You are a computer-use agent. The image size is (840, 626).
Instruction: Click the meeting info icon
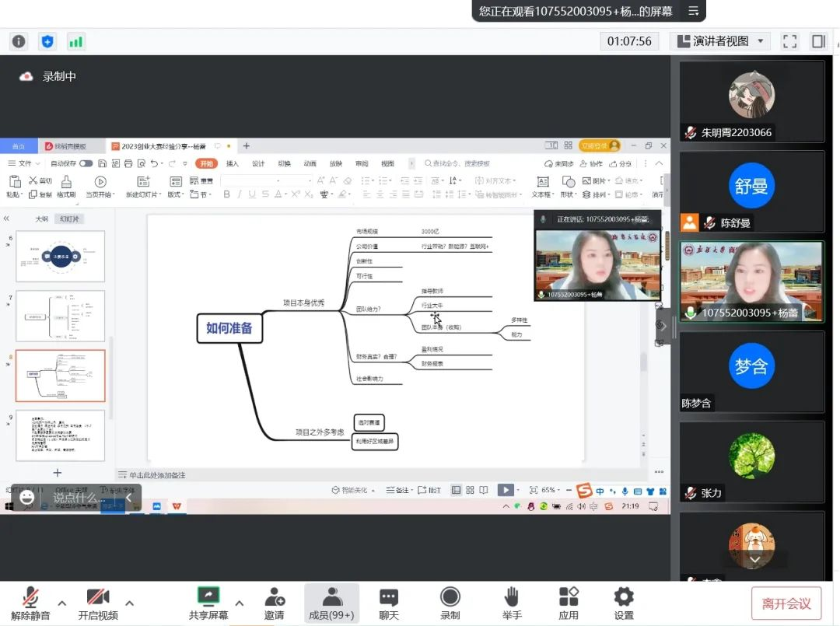(19, 41)
